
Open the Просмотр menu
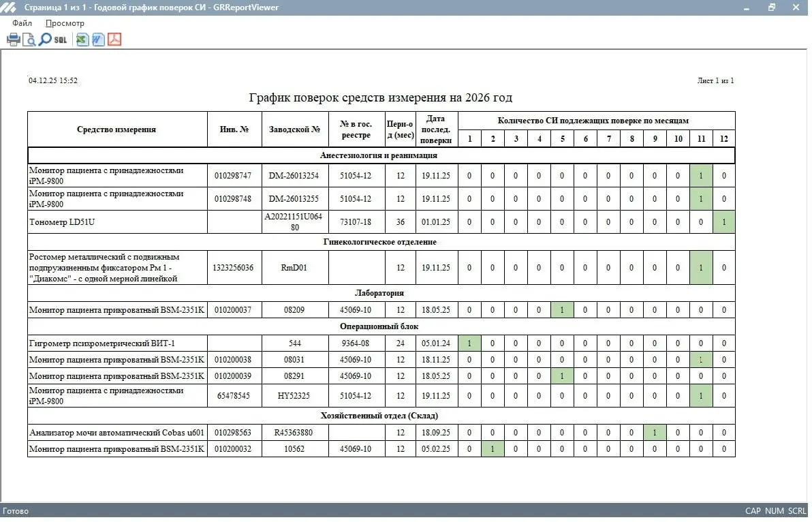(65, 23)
